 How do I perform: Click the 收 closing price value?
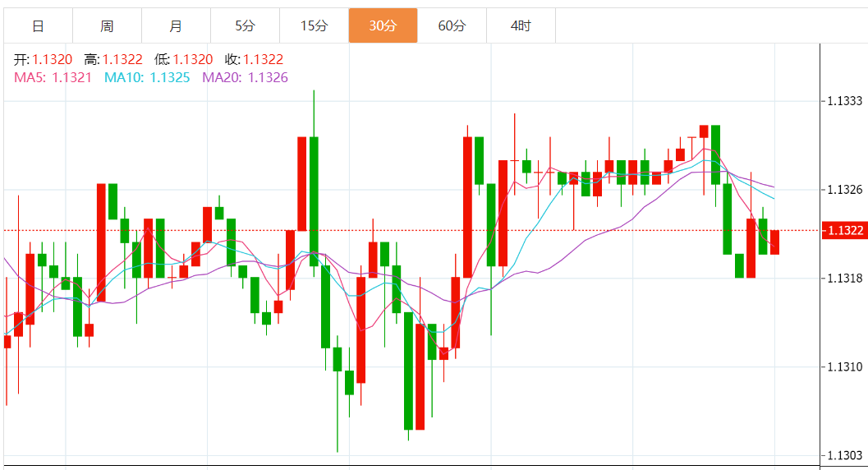click(263, 59)
